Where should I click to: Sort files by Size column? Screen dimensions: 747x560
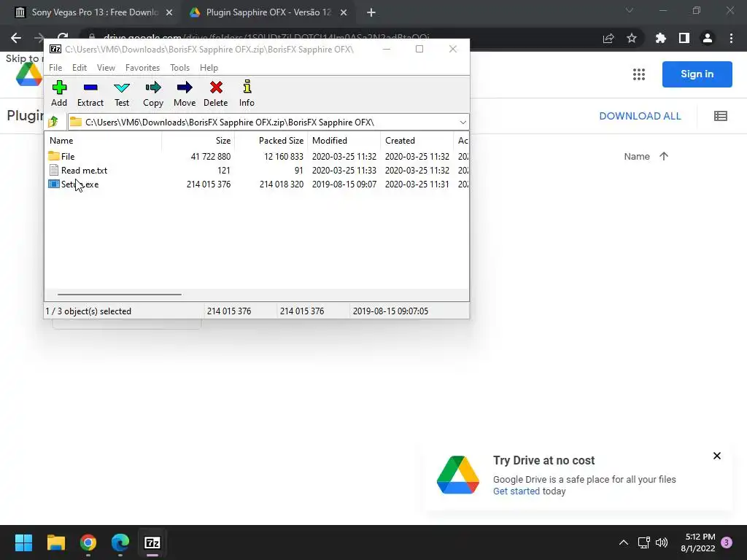198,141
